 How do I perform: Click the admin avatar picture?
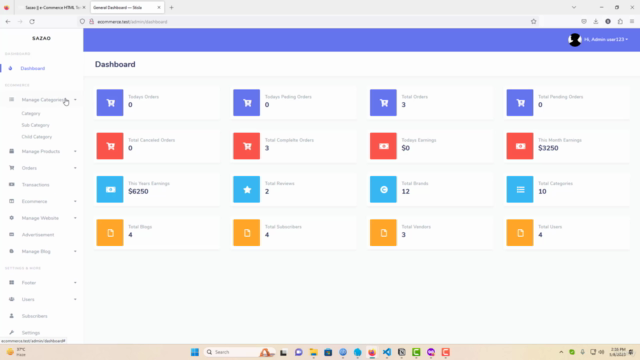click(575, 40)
